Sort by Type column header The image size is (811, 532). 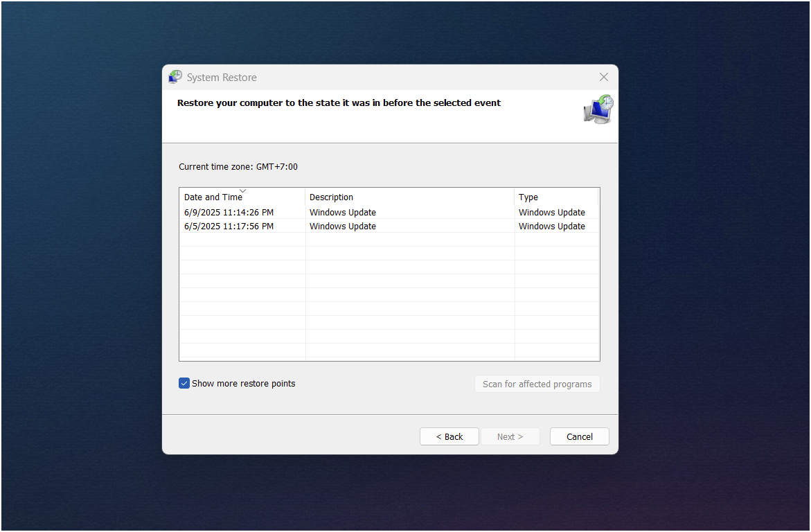tap(557, 197)
